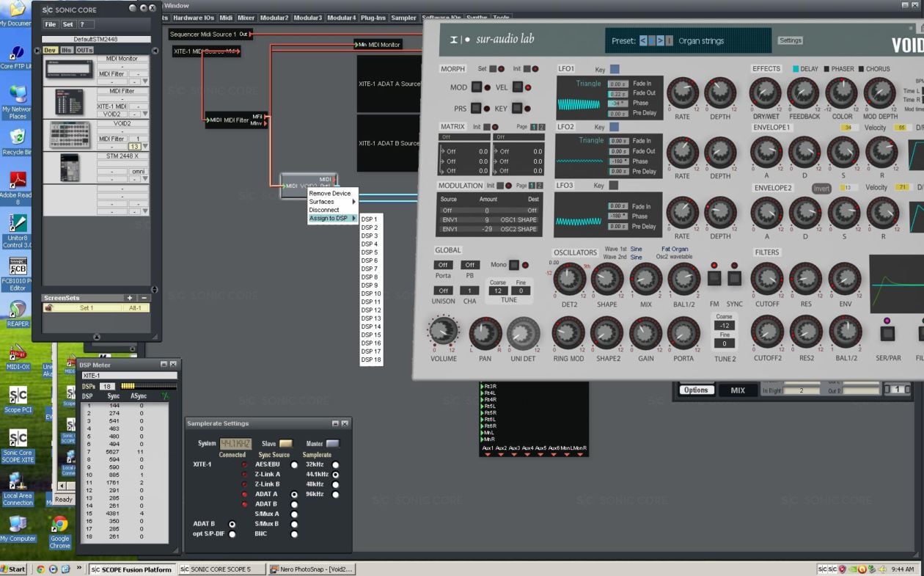Image resolution: width=924 pixels, height=576 pixels.
Task: Click the VOID Settings button
Action: coord(790,40)
